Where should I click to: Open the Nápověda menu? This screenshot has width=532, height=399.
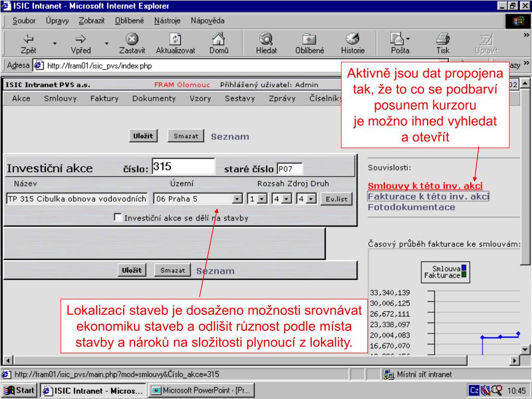pos(207,21)
